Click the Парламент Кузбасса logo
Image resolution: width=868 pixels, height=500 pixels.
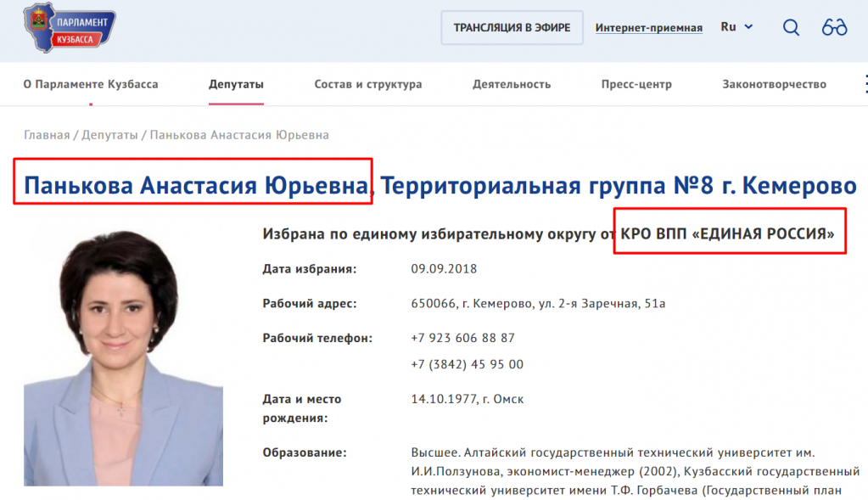tap(70, 28)
